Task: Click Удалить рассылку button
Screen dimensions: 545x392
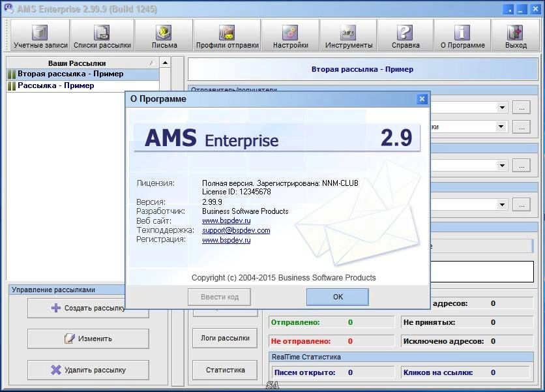Action: (88, 370)
